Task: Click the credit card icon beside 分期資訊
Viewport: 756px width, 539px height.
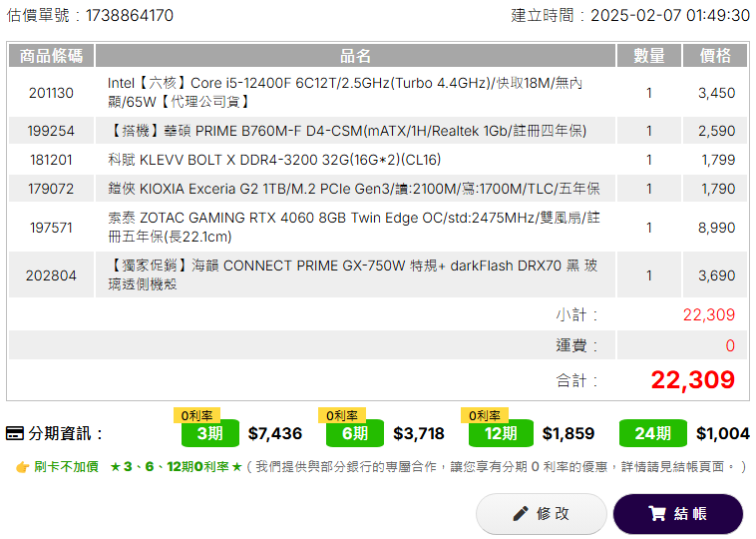Action: (15, 433)
